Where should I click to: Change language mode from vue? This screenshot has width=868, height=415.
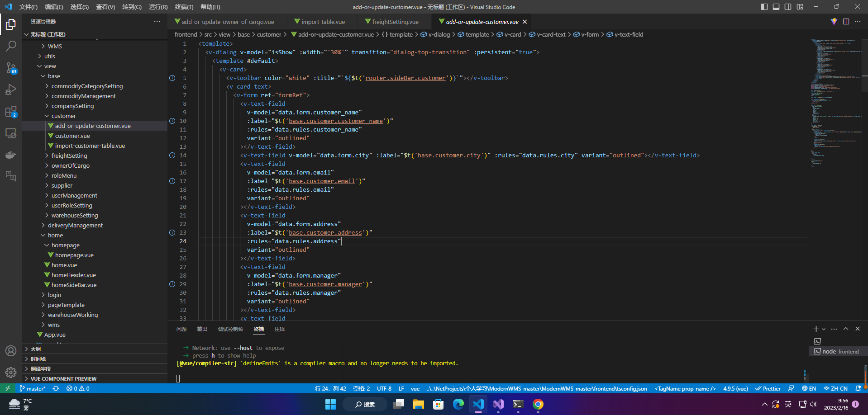(415, 388)
